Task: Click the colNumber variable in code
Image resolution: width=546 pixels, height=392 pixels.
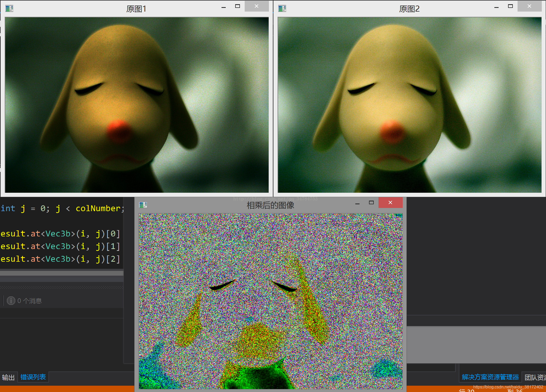Action: click(98, 209)
